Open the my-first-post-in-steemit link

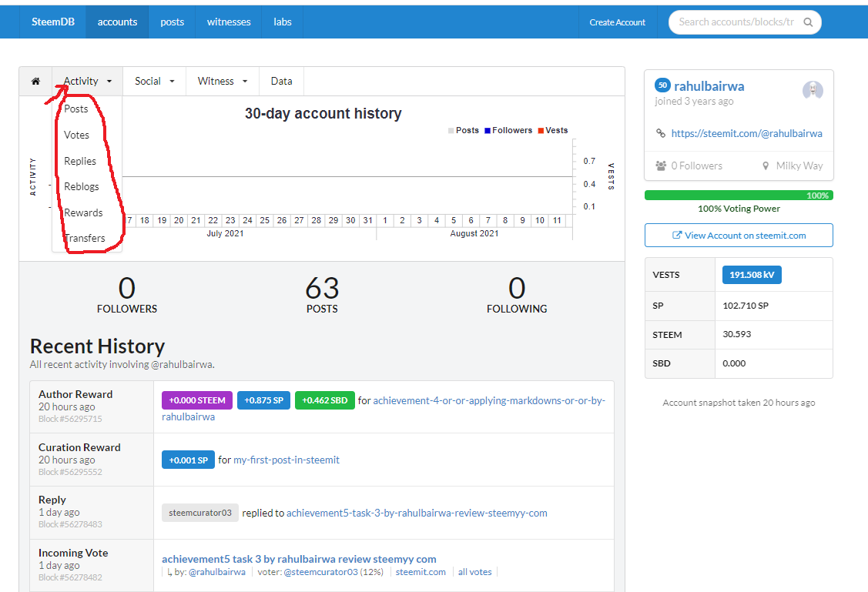[287, 460]
